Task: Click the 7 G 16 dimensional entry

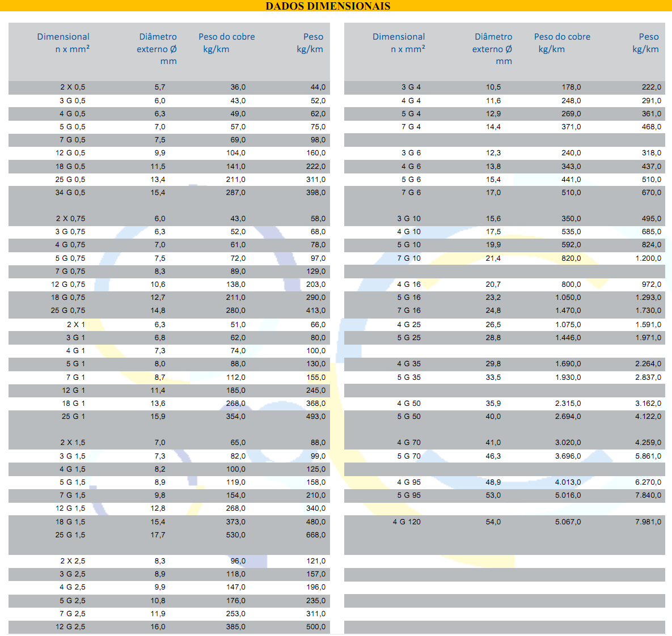Action: tap(409, 311)
